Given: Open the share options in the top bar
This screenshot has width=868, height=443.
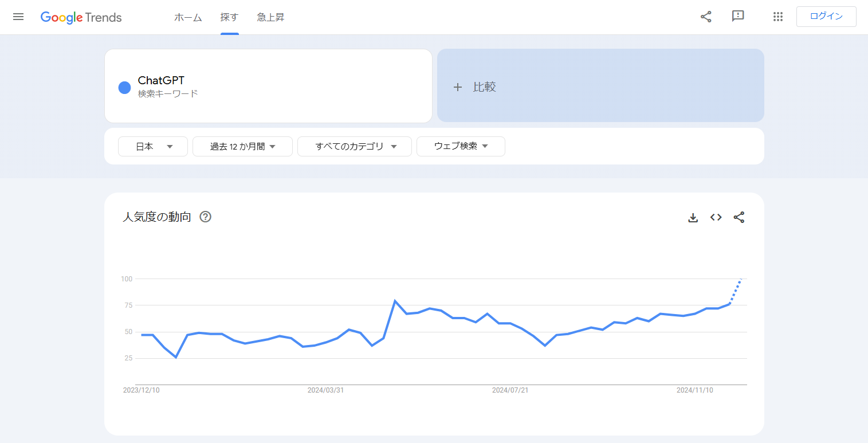Looking at the screenshot, I should [705, 17].
